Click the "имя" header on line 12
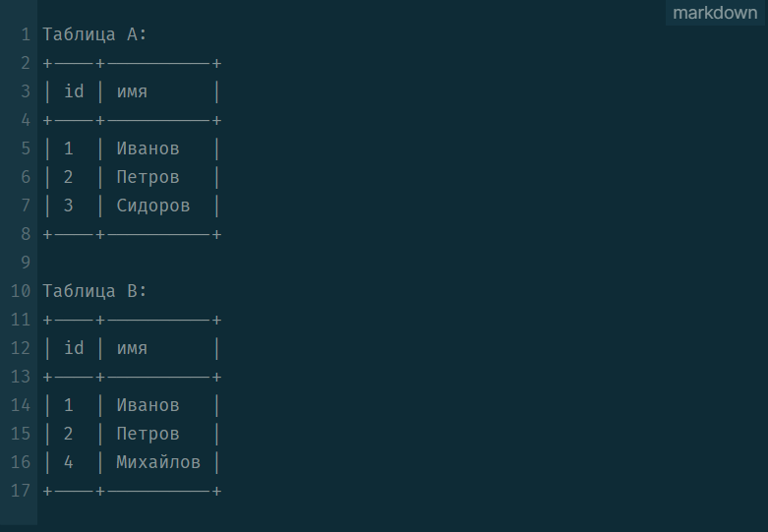The width and height of the screenshot is (768, 532). [132, 348]
